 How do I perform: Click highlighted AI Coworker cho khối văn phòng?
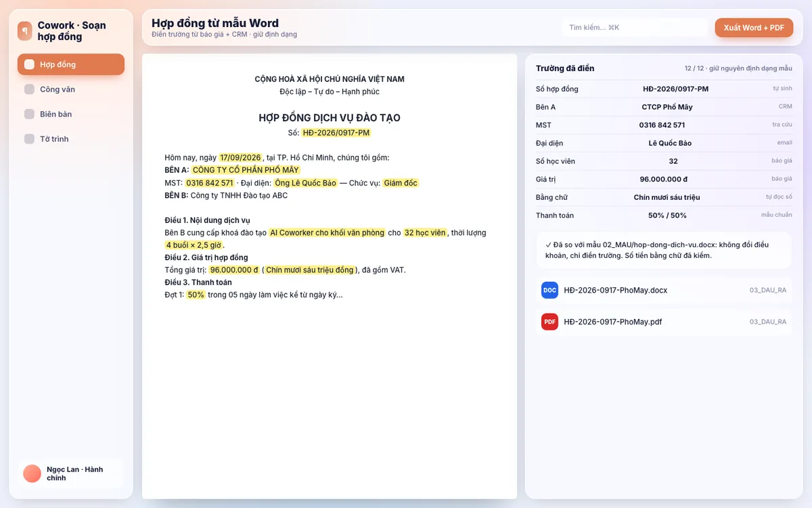pyautogui.click(x=327, y=232)
